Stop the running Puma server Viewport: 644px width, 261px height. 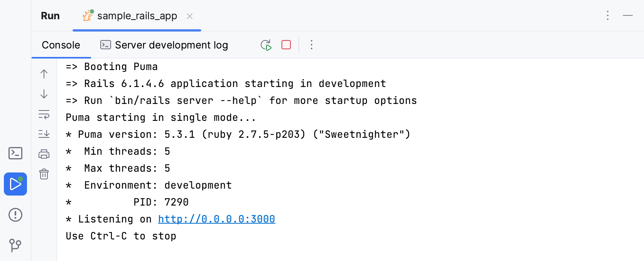tap(285, 45)
